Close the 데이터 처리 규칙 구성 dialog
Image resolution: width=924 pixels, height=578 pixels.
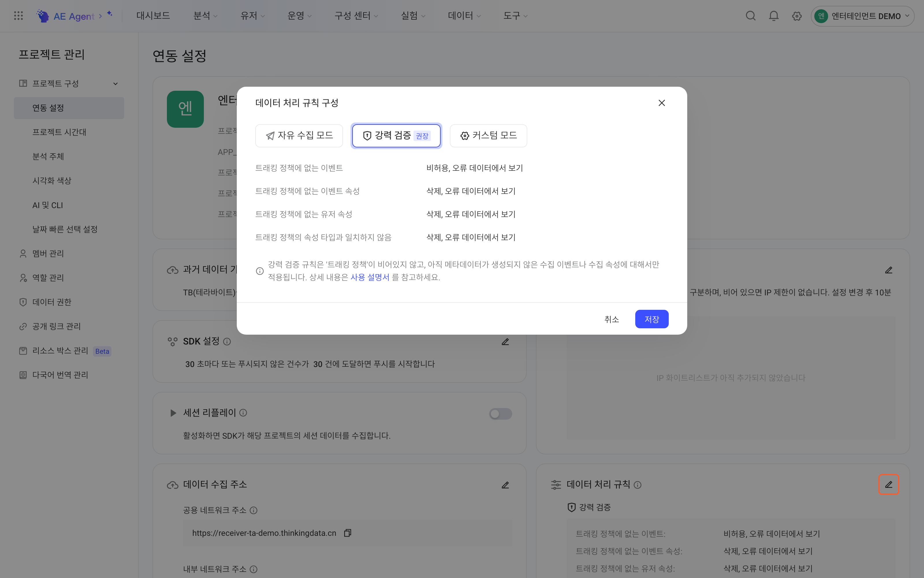(x=662, y=103)
